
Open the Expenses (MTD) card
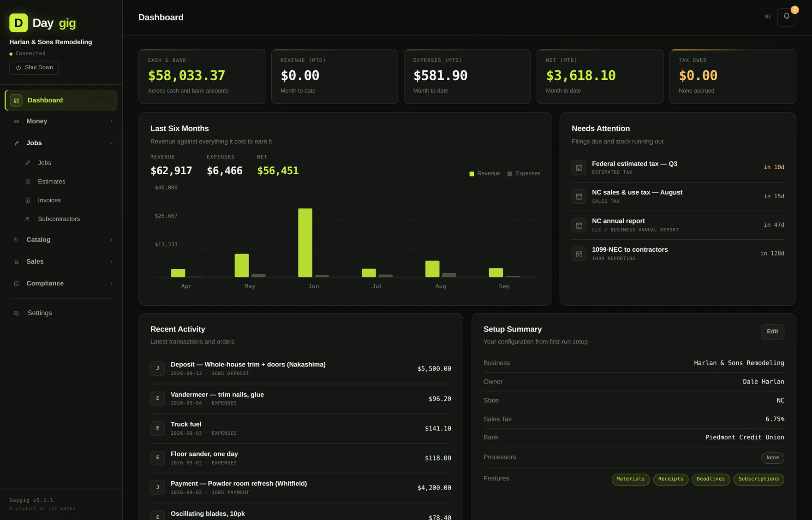(x=467, y=77)
